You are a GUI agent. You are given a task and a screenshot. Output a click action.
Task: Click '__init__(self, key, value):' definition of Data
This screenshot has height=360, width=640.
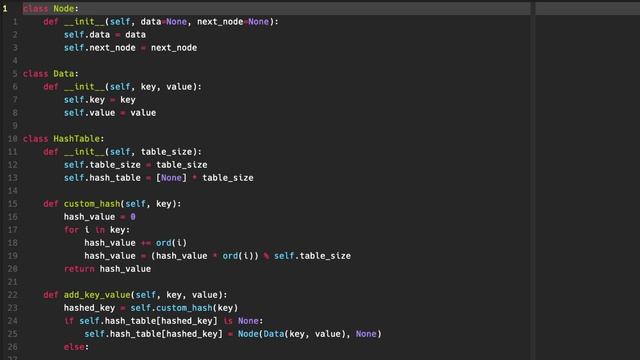point(122,87)
